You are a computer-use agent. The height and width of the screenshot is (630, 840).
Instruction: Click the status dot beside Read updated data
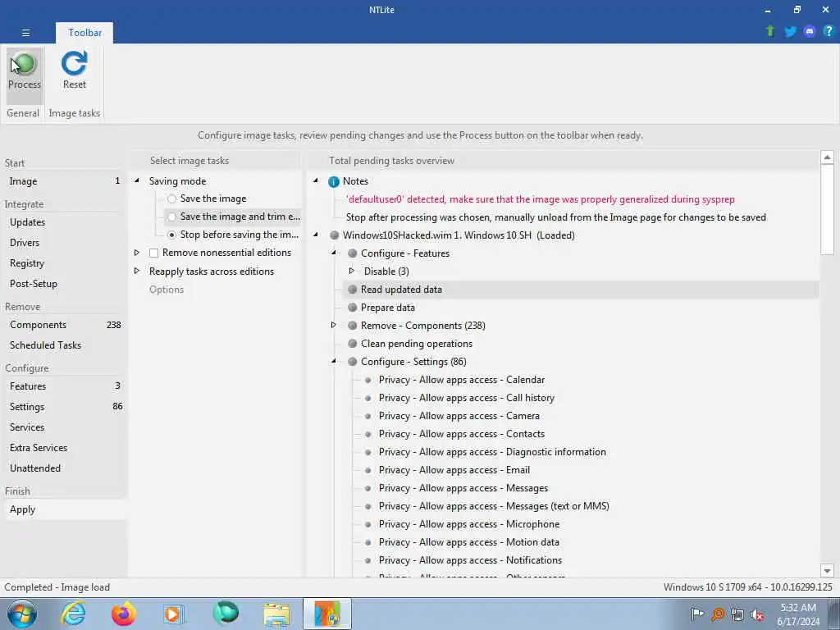pyautogui.click(x=353, y=290)
